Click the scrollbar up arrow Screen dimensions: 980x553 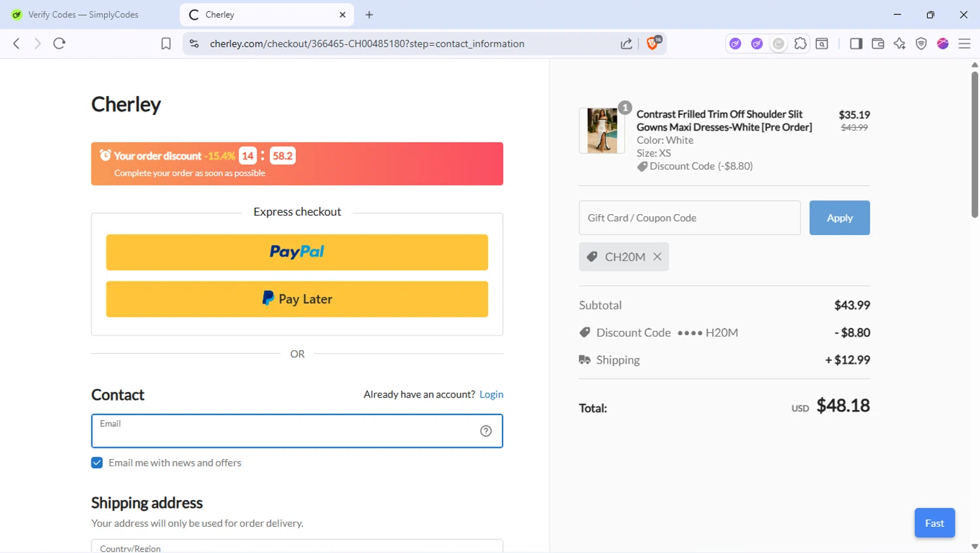coord(975,65)
